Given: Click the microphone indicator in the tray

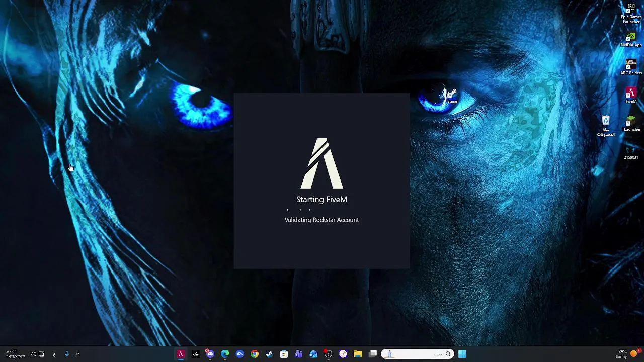Looking at the screenshot, I should coord(66,354).
